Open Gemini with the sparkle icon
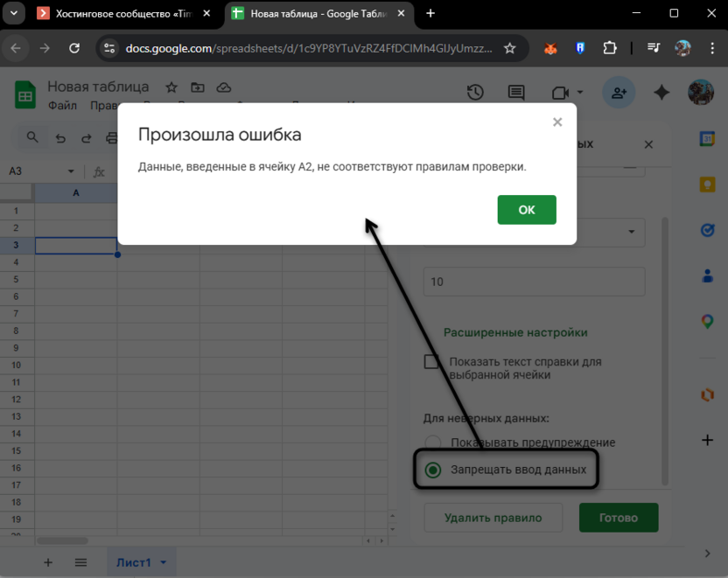 (x=661, y=93)
